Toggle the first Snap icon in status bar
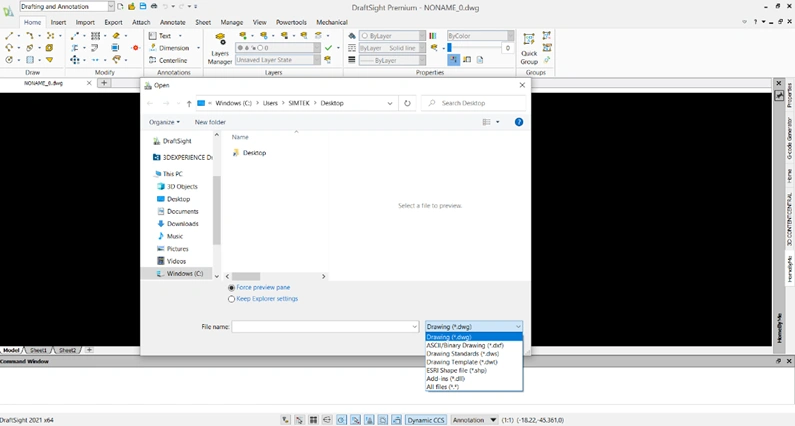 [x=286, y=420]
